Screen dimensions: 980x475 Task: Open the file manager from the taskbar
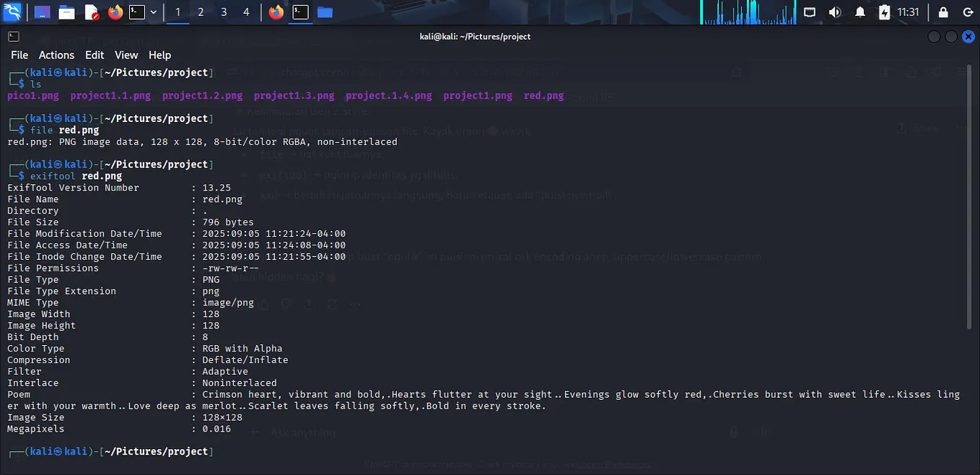point(67,12)
